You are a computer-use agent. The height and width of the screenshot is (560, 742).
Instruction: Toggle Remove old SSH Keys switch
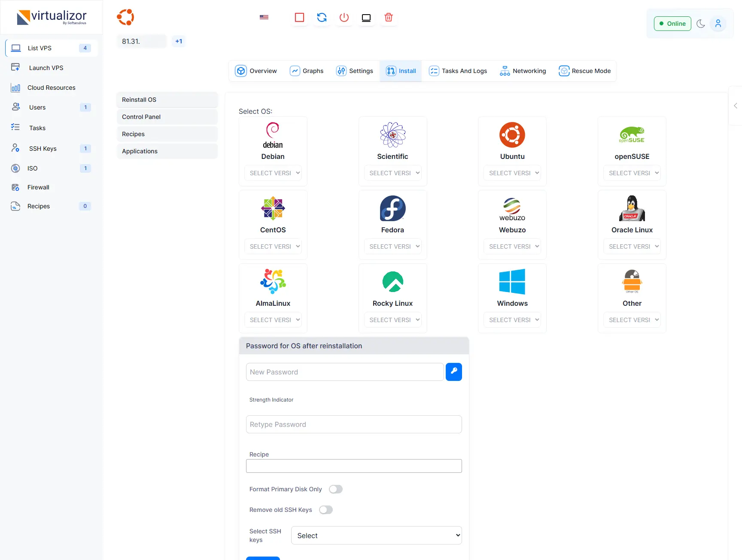326,510
